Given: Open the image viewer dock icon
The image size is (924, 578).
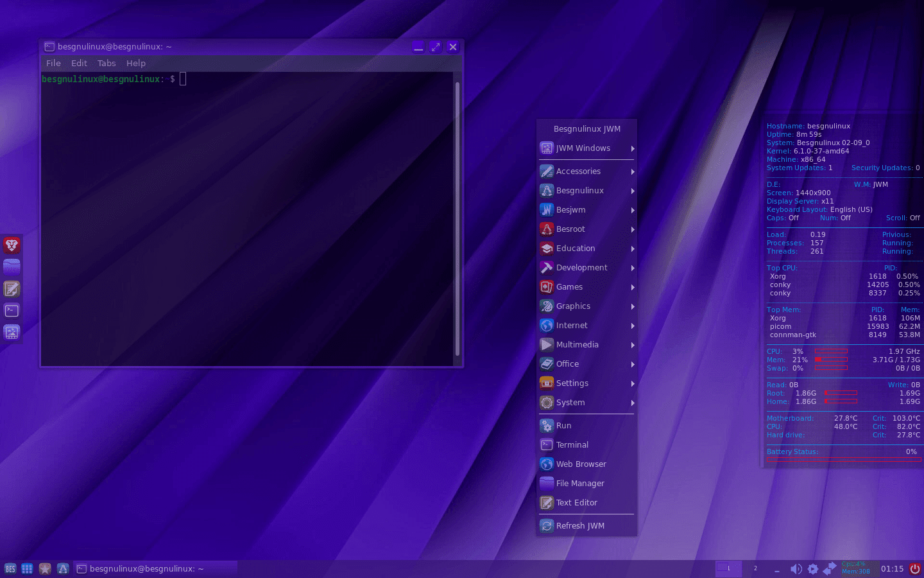Looking at the screenshot, I should (12, 332).
